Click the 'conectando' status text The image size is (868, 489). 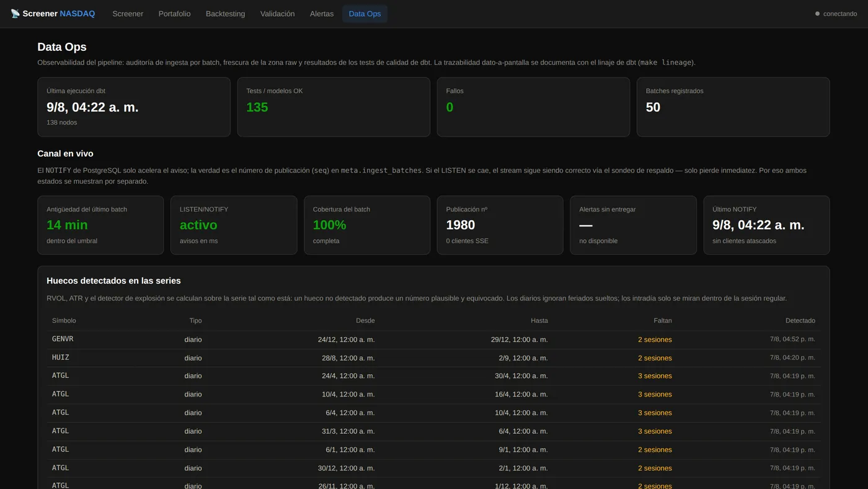pyautogui.click(x=840, y=14)
